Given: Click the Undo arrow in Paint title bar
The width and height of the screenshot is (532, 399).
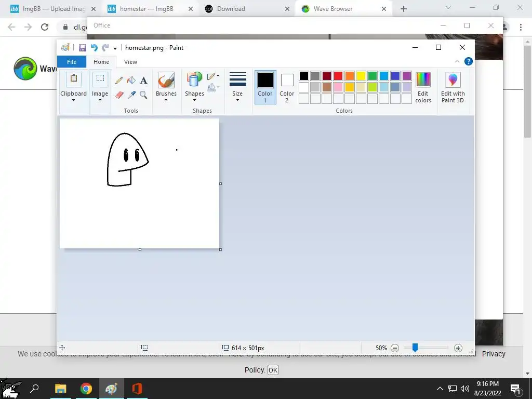Looking at the screenshot, I should 94,48.
